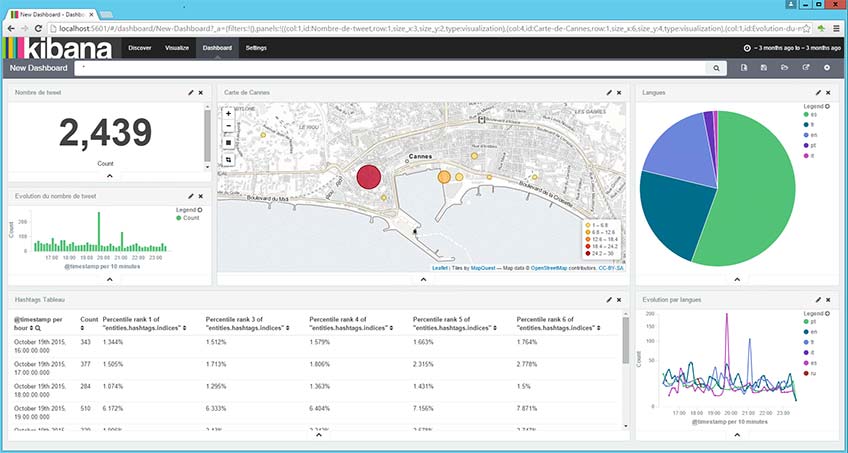Open the Leaflet attribution link
The width and height of the screenshot is (848, 453).
440,268
